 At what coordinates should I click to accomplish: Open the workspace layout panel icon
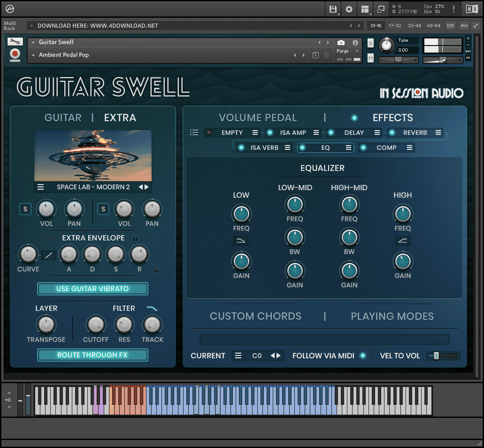[x=365, y=9]
